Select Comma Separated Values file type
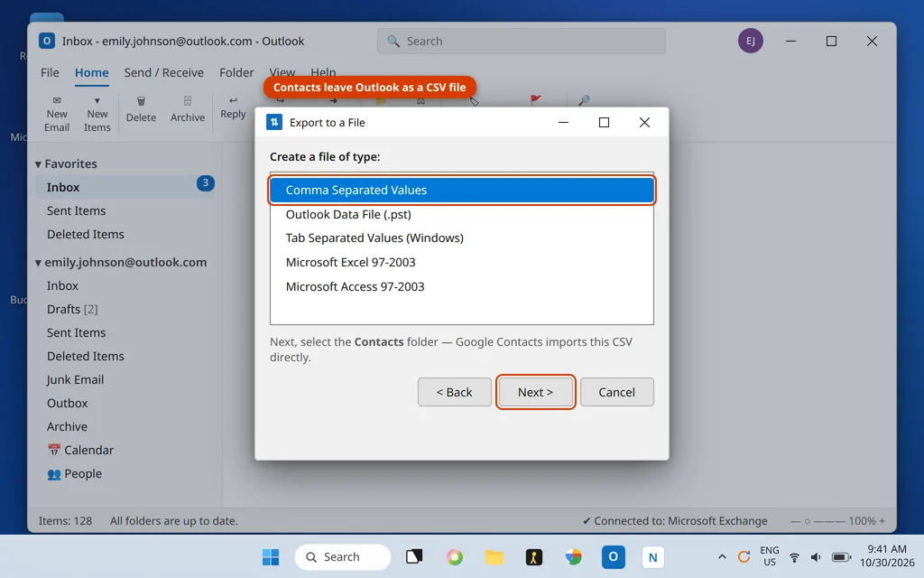 pyautogui.click(x=462, y=190)
